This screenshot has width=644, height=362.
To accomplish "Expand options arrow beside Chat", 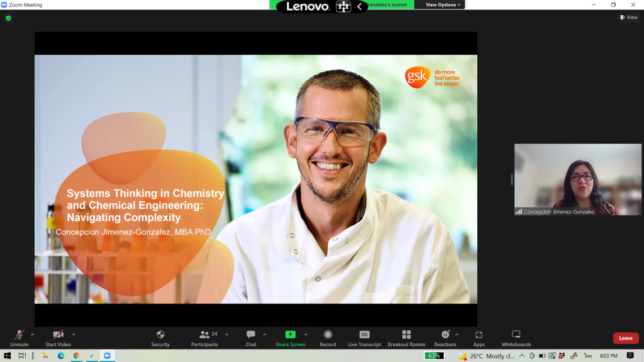I will pos(265,334).
